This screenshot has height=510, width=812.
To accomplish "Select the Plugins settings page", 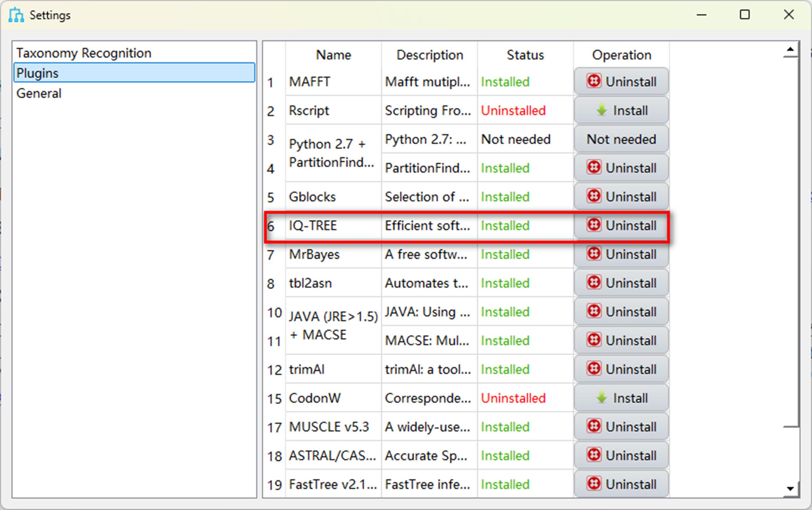I will (134, 73).
